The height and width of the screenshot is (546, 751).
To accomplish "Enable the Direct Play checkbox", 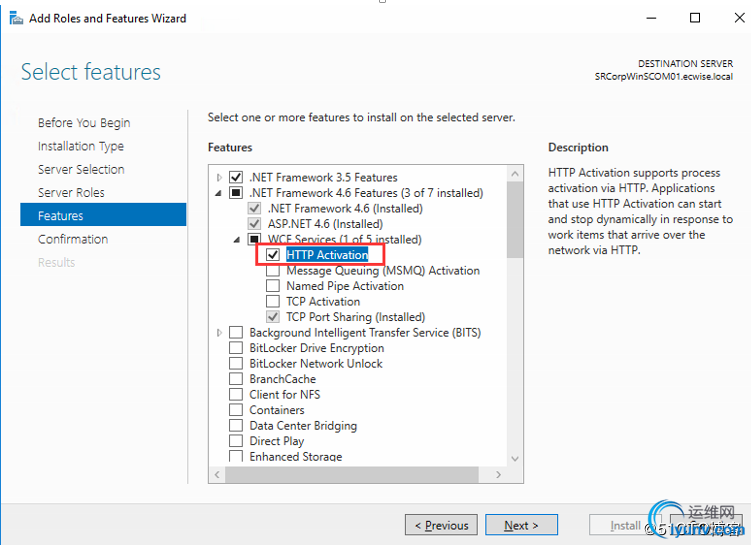I will click(236, 441).
